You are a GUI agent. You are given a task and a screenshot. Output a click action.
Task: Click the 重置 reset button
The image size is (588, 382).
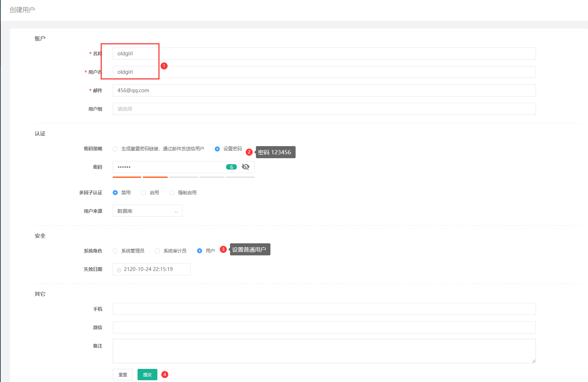tap(123, 375)
